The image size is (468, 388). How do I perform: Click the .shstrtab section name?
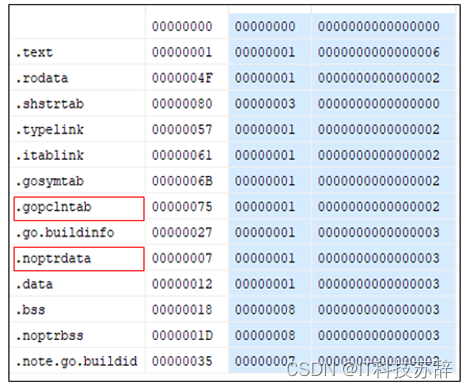[50, 104]
